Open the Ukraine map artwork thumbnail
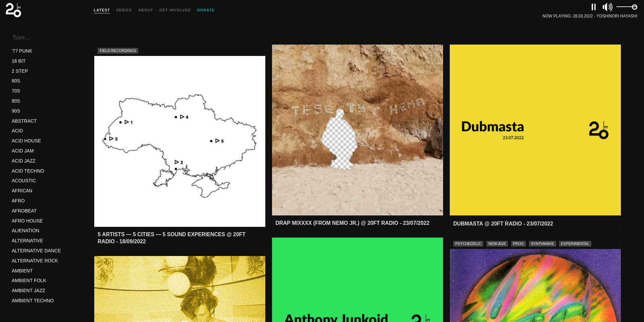644x322 pixels. (x=179, y=141)
